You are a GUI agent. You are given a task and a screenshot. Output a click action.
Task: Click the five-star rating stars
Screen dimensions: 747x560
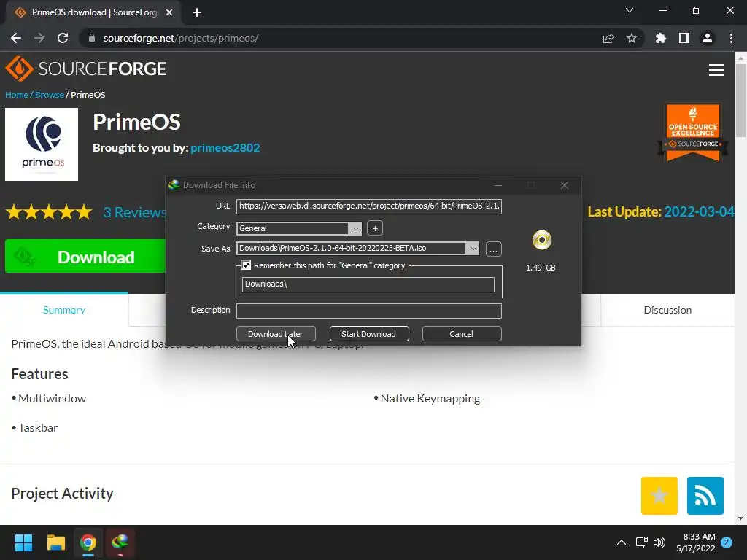(x=49, y=212)
